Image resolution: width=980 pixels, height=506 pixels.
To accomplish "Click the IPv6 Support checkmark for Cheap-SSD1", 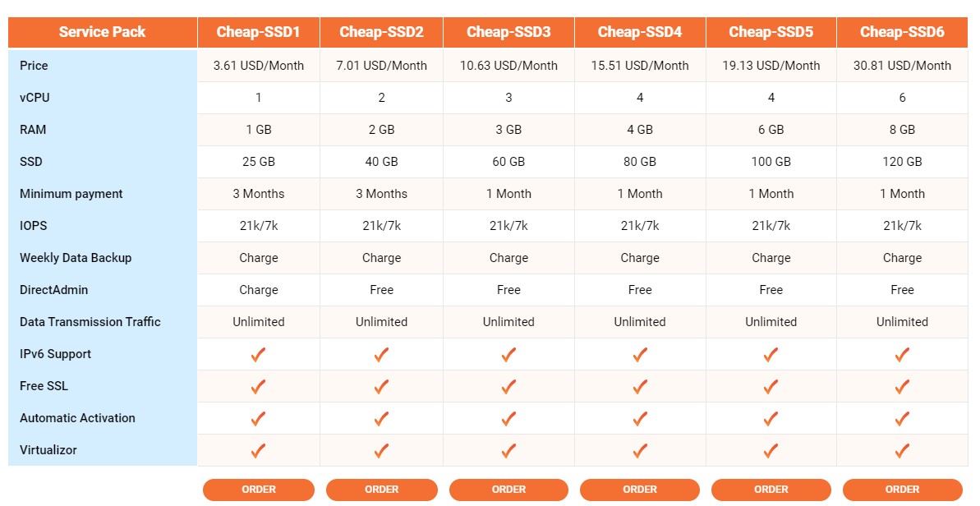I will pos(258,354).
